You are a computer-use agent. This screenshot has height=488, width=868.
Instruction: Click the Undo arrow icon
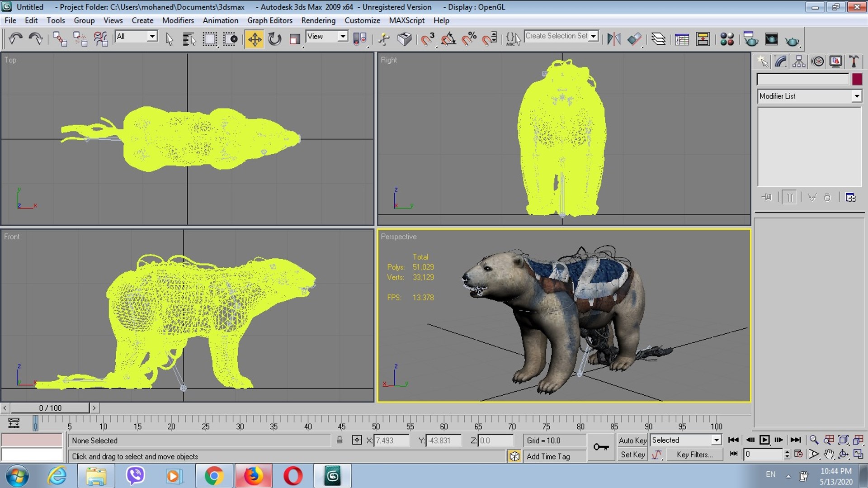pos(15,39)
